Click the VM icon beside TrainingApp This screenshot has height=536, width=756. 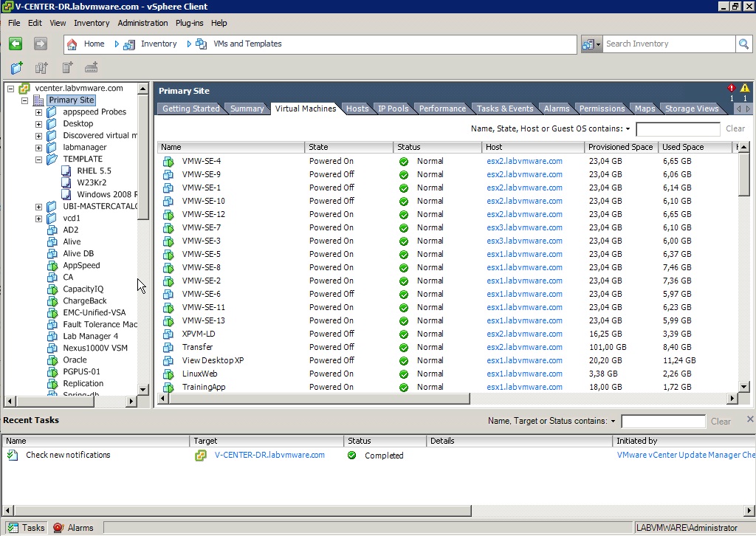[x=168, y=387]
